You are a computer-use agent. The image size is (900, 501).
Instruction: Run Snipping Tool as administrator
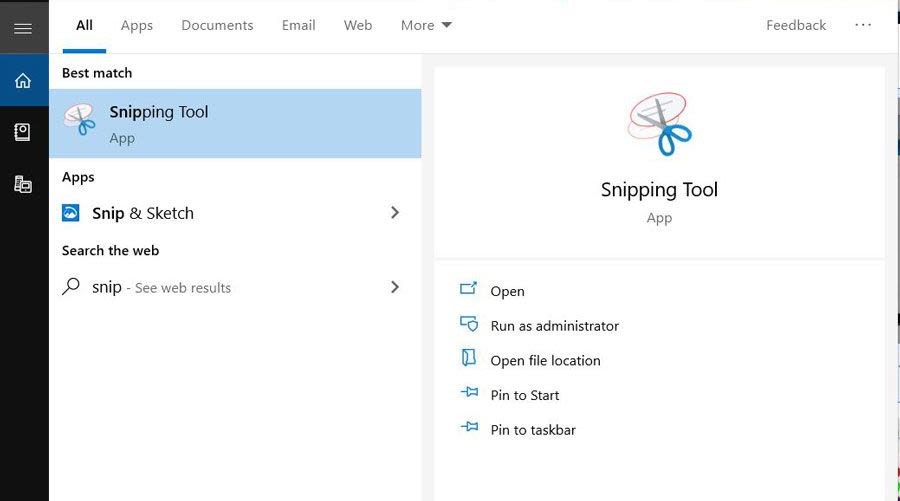pos(554,326)
